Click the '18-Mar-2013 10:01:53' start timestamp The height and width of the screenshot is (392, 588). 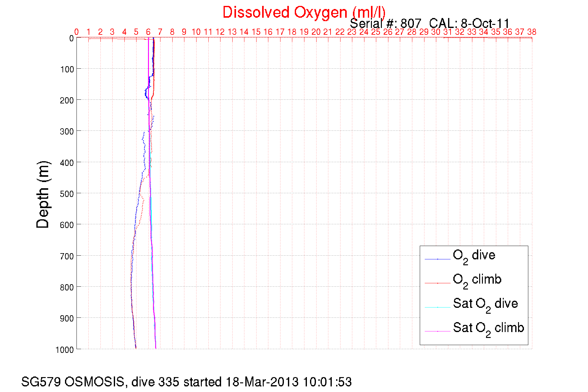pos(289,382)
